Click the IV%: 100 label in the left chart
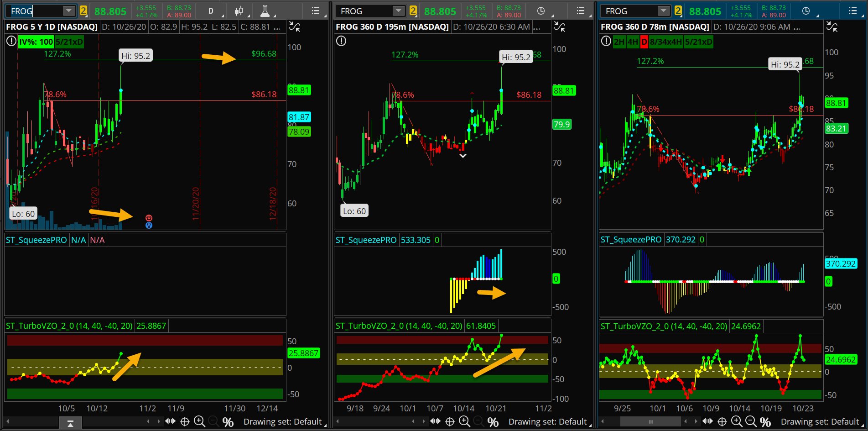Screen dimensions: 868x431 pos(36,42)
